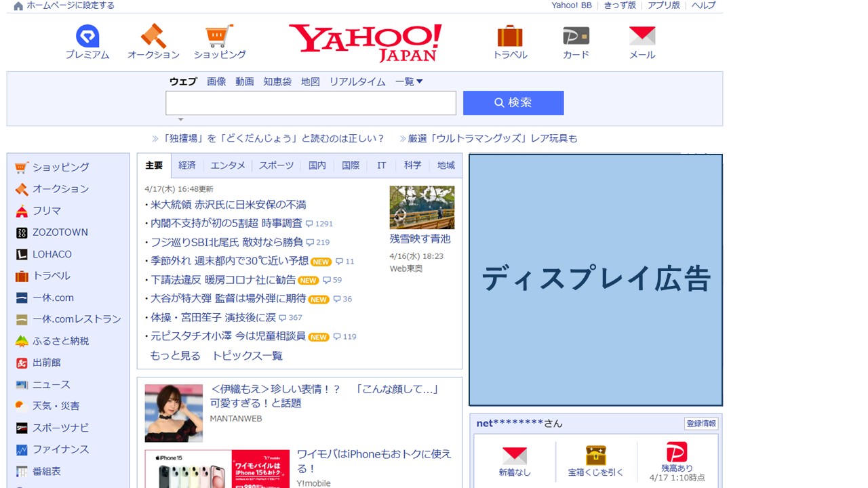Open the ヘルプ link
The height and width of the screenshot is (488, 868).
click(x=704, y=5)
